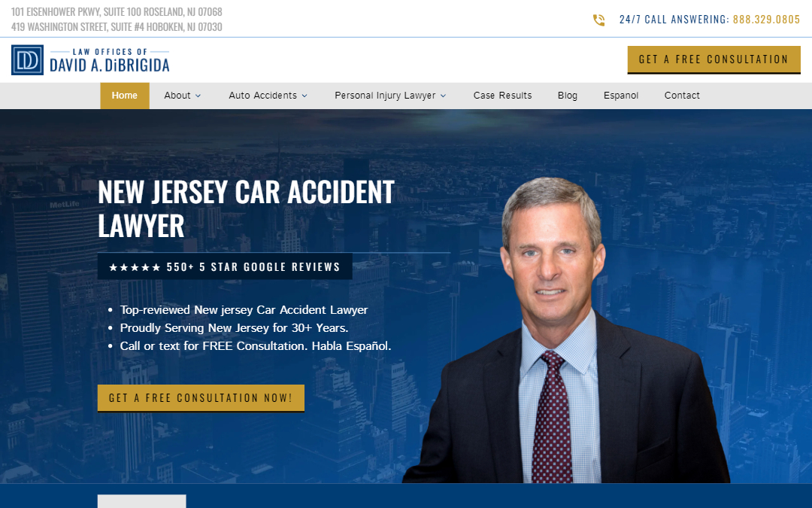The image size is (812, 508).
Task: Call the 888.329.0805 phone number link
Action: coord(766,20)
